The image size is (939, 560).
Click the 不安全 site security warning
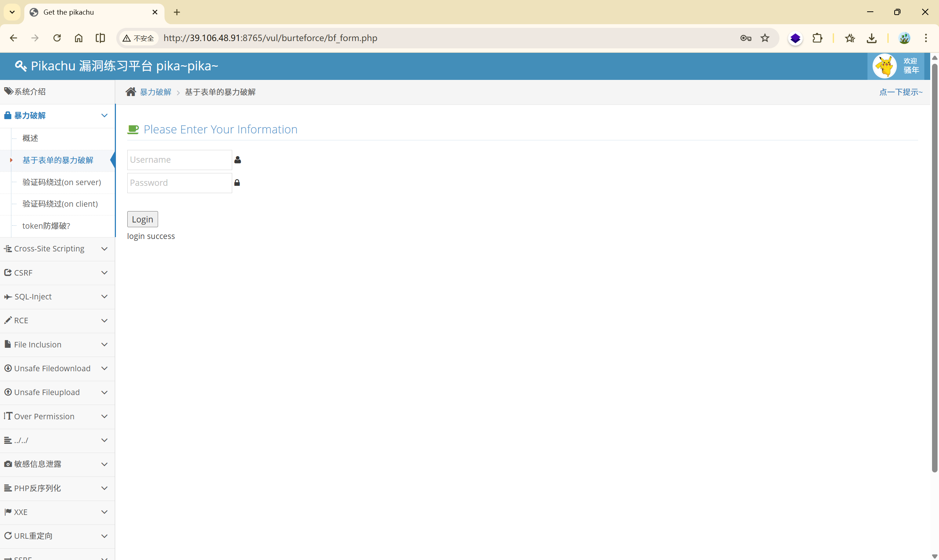(138, 38)
